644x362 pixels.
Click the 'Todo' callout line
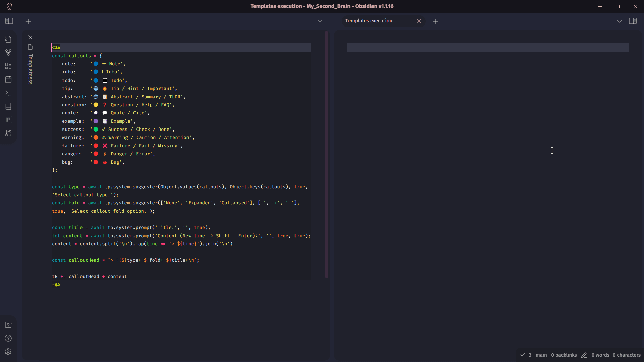click(95, 80)
